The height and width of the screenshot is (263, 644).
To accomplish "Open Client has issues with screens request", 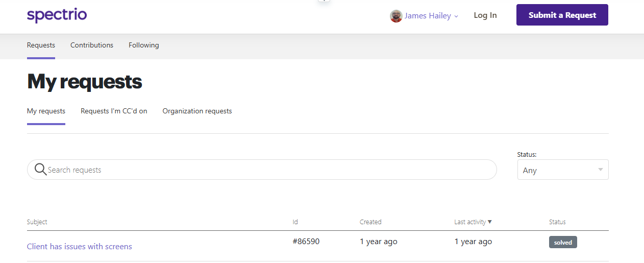I will point(80,246).
